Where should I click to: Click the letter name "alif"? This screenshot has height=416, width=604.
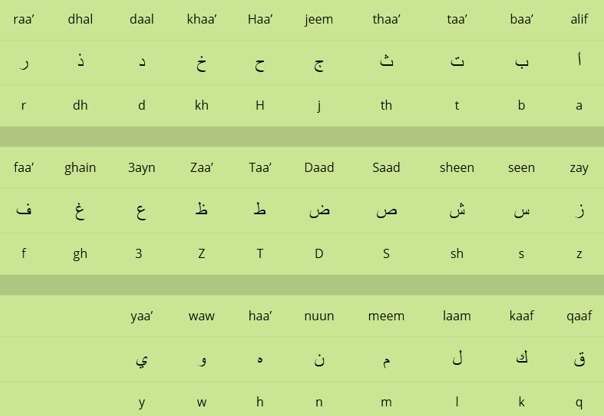(x=579, y=19)
